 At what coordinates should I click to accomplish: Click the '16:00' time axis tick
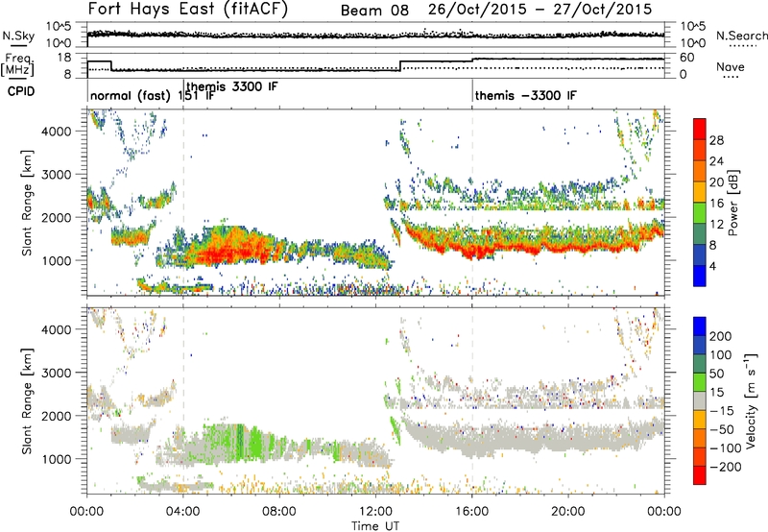coord(472,512)
